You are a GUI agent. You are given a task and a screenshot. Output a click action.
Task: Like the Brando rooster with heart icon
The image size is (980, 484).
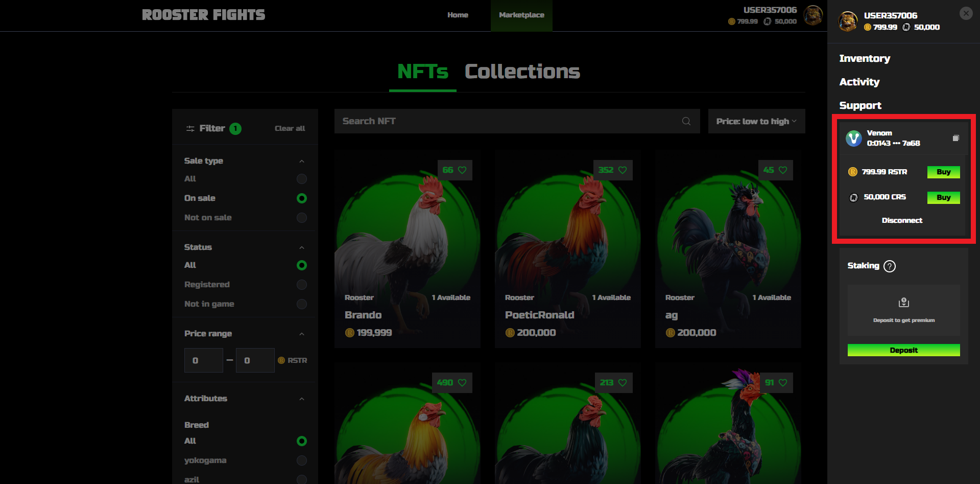(462, 170)
